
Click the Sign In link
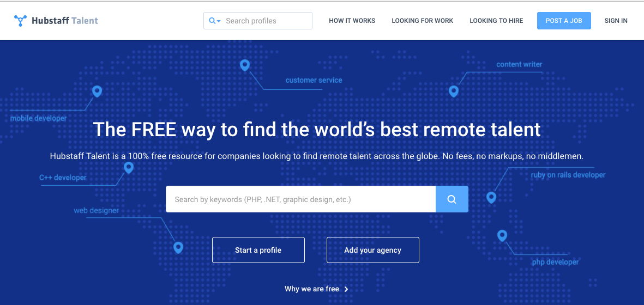pyautogui.click(x=616, y=21)
